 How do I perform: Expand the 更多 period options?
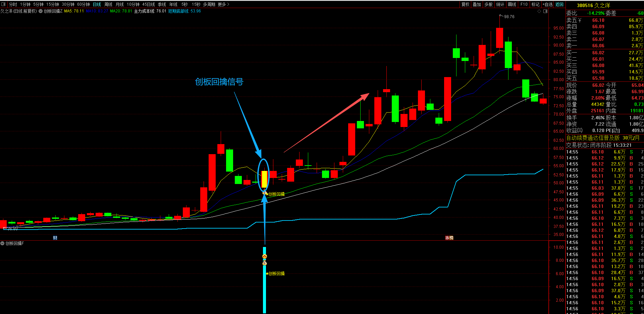click(x=223, y=4)
